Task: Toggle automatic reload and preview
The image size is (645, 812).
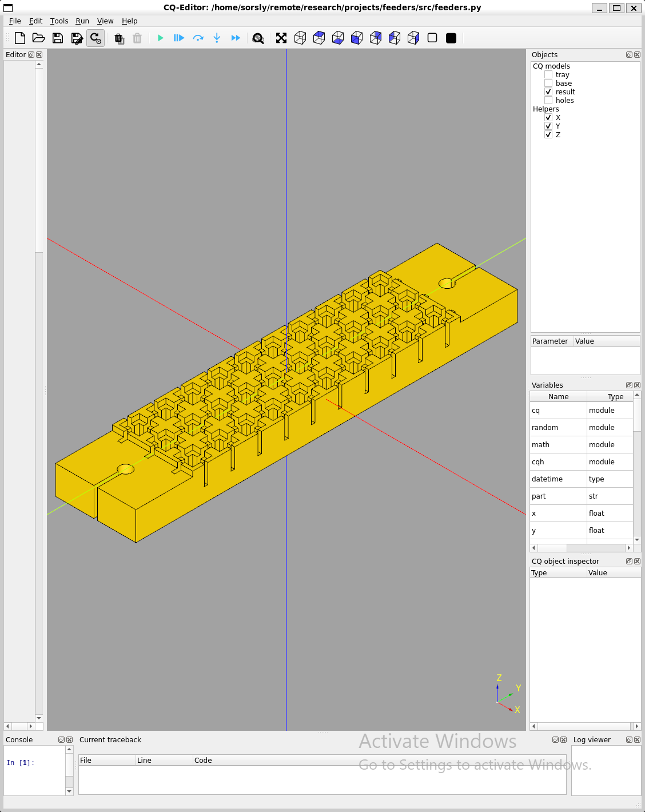Action: click(x=95, y=38)
